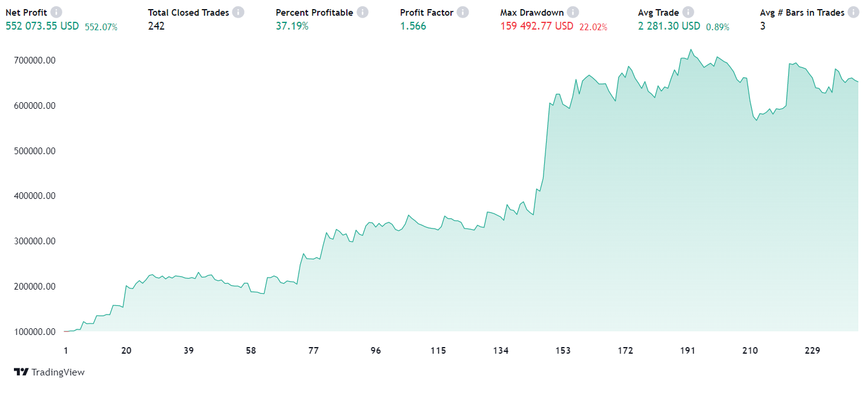Click the TradingView logo icon
868x393 pixels.
21,372
